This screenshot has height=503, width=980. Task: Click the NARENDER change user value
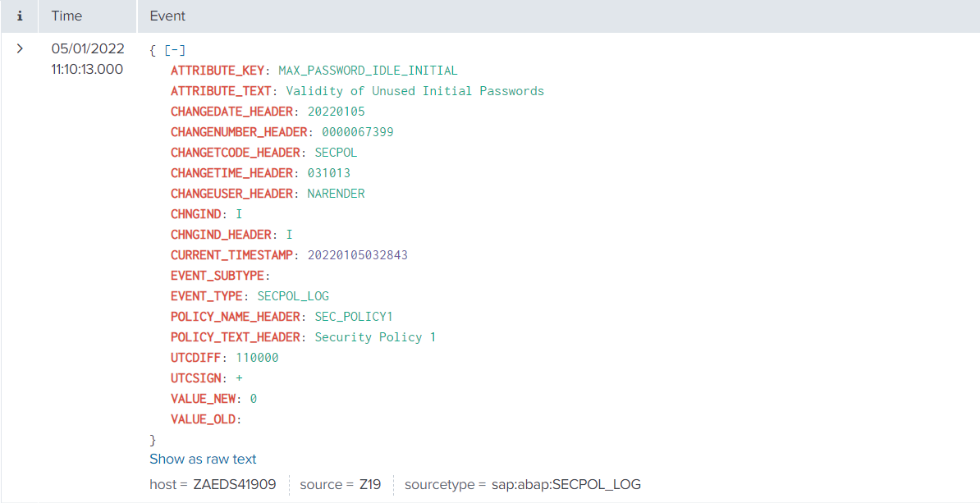[x=336, y=194]
